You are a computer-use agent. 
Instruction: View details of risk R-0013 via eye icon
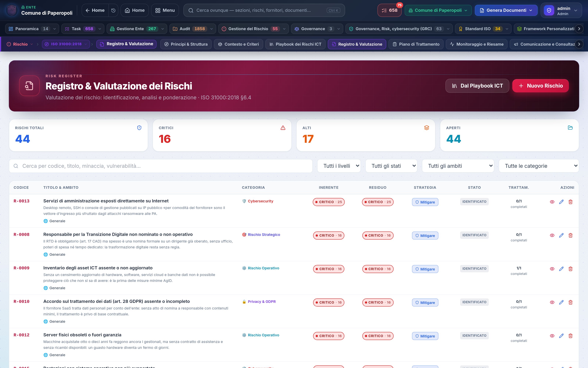click(x=552, y=202)
